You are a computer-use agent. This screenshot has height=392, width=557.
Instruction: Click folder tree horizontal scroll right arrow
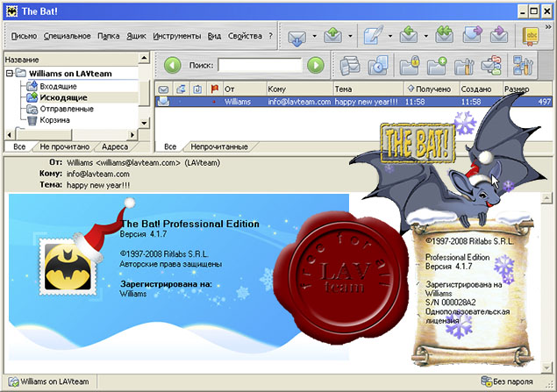point(132,135)
